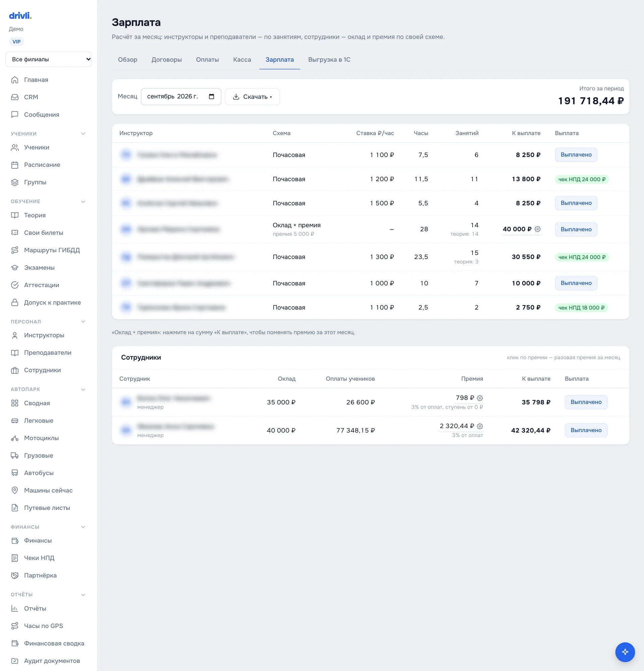Open the Все филиалы branch dropdown
This screenshot has width=644, height=671.
pyautogui.click(x=49, y=59)
